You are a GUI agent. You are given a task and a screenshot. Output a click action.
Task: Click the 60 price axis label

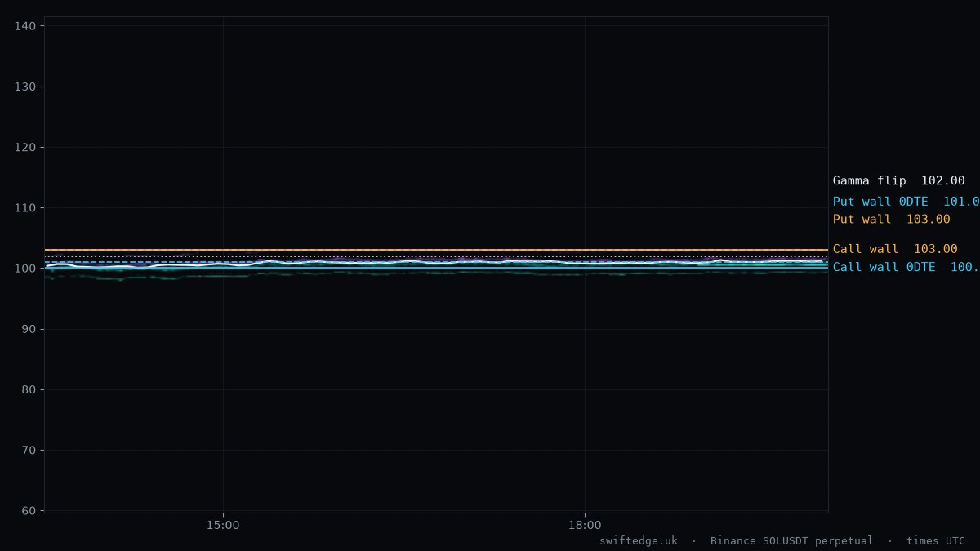click(x=29, y=511)
